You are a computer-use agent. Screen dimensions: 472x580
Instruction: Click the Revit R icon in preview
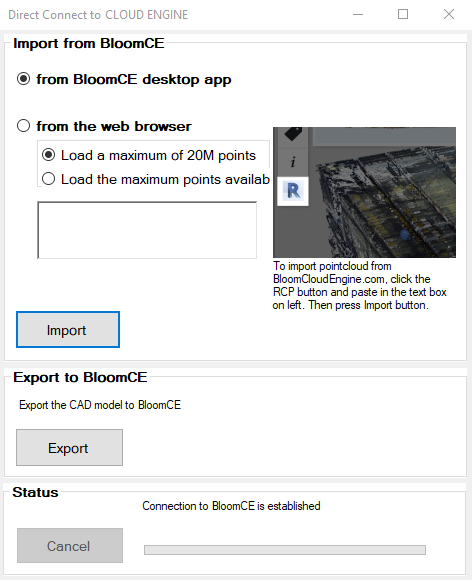point(293,191)
